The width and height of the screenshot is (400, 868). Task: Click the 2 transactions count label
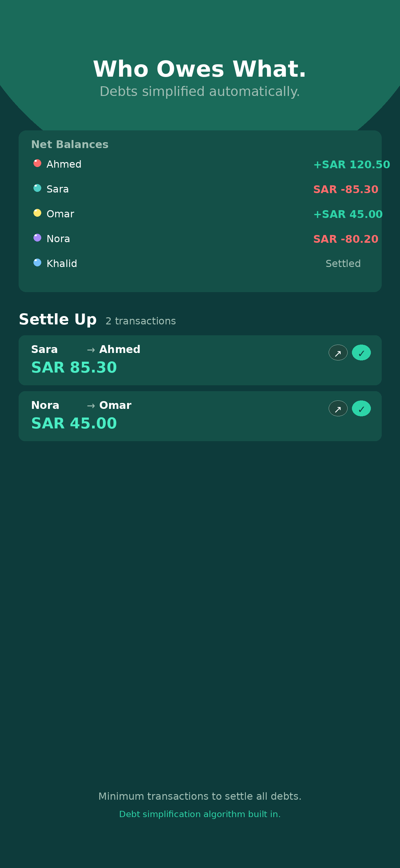[x=140, y=321]
